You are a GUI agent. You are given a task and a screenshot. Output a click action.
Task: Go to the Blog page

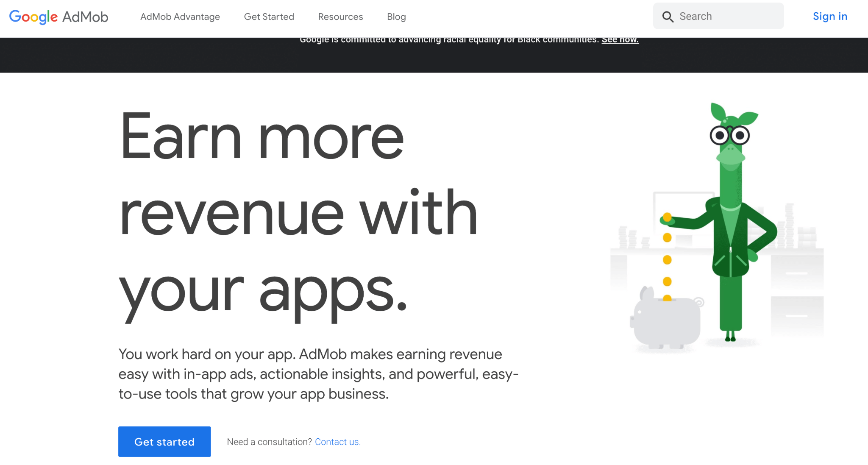tap(396, 17)
